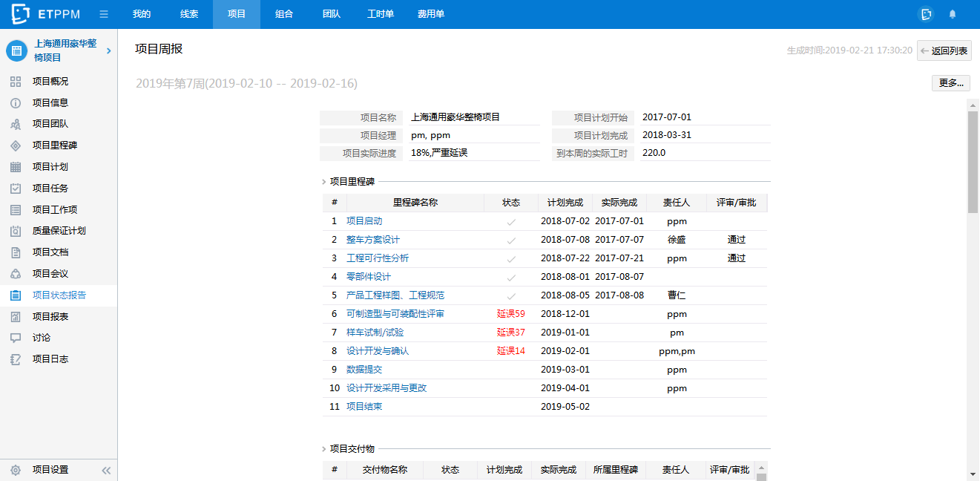Click the 质量保证计划 icon

pyautogui.click(x=16, y=231)
